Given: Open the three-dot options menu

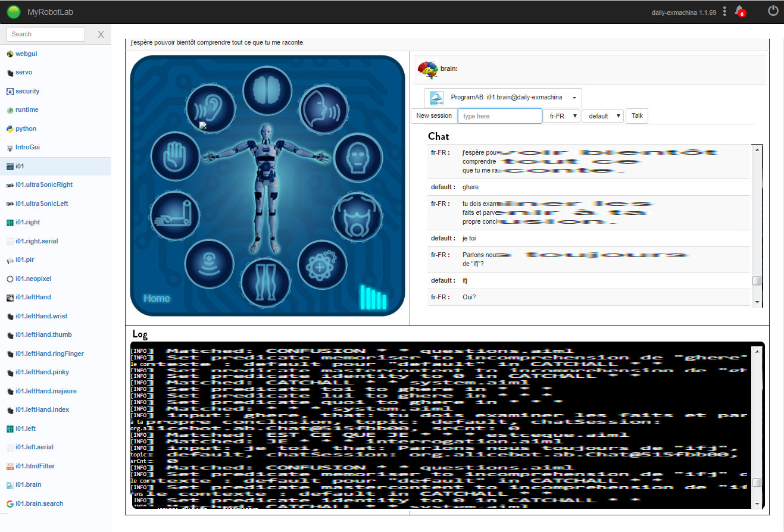Looking at the screenshot, I should click(x=724, y=11).
